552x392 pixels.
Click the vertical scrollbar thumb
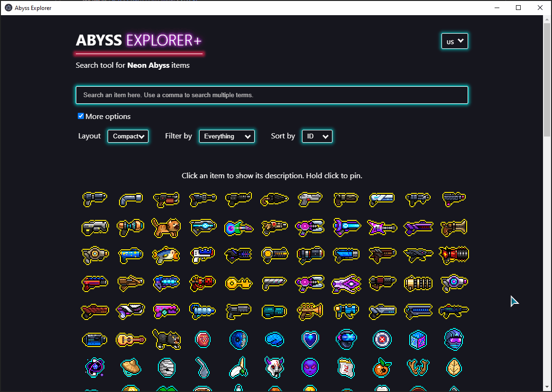pyautogui.click(x=547, y=79)
